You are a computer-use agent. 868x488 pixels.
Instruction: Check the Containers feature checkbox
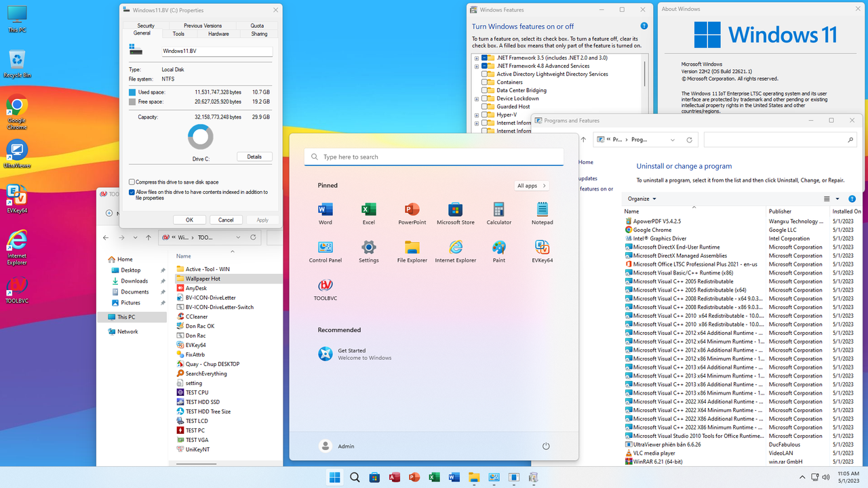(485, 82)
